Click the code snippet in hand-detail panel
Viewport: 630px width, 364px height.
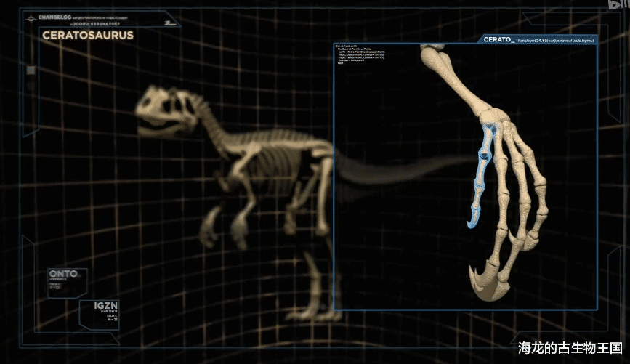pos(360,54)
